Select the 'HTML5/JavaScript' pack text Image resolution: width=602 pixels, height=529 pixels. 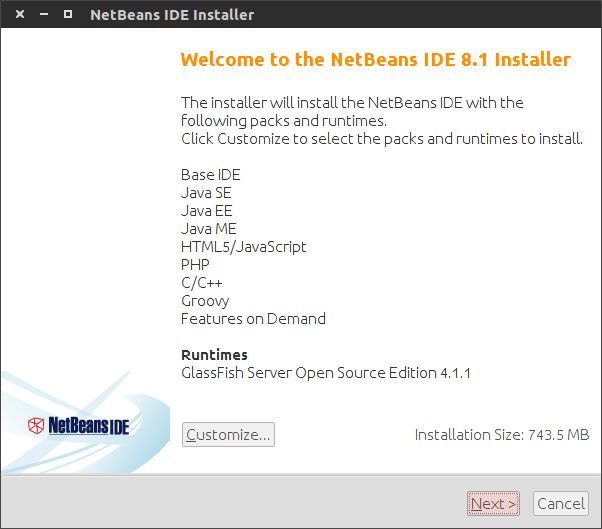click(243, 247)
